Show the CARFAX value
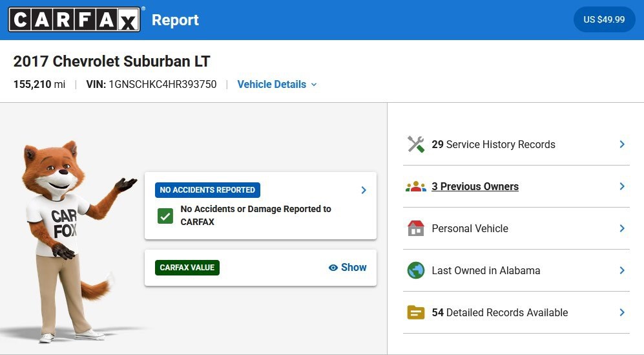The width and height of the screenshot is (644, 355). [x=348, y=267]
